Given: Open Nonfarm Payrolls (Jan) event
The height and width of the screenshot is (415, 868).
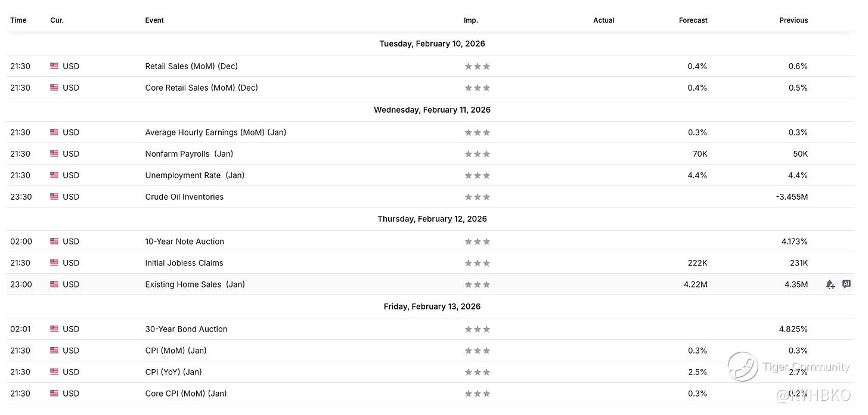Looking at the screenshot, I should pos(189,154).
